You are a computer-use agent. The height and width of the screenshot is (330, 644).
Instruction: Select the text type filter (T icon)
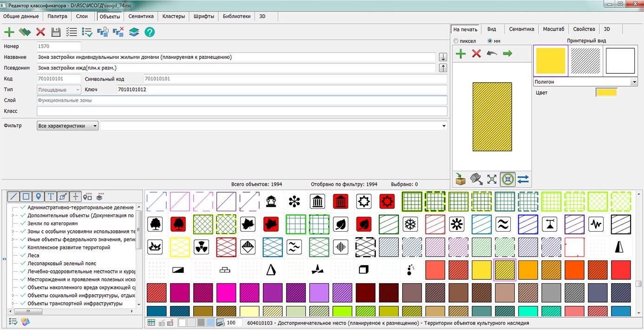[51, 196]
